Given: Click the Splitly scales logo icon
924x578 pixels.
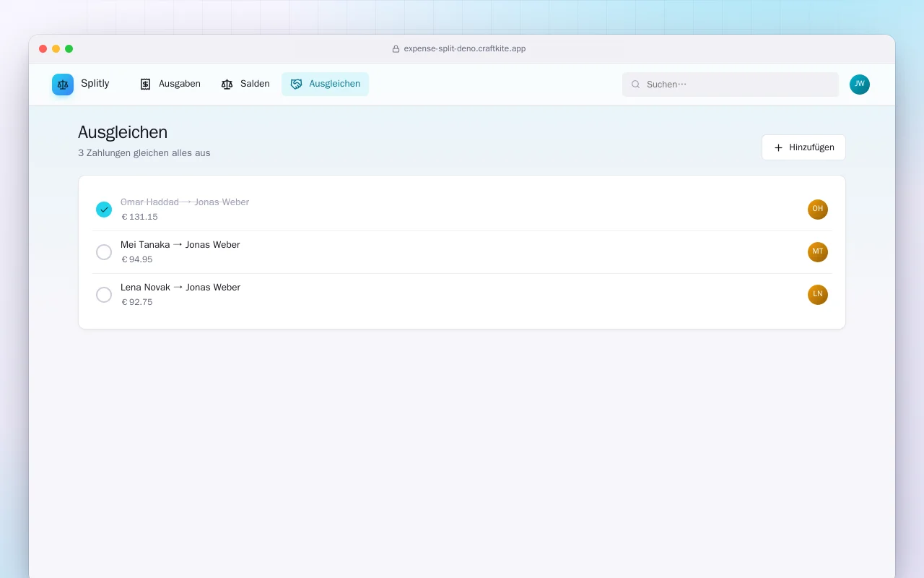Looking at the screenshot, I should (63, 85).
